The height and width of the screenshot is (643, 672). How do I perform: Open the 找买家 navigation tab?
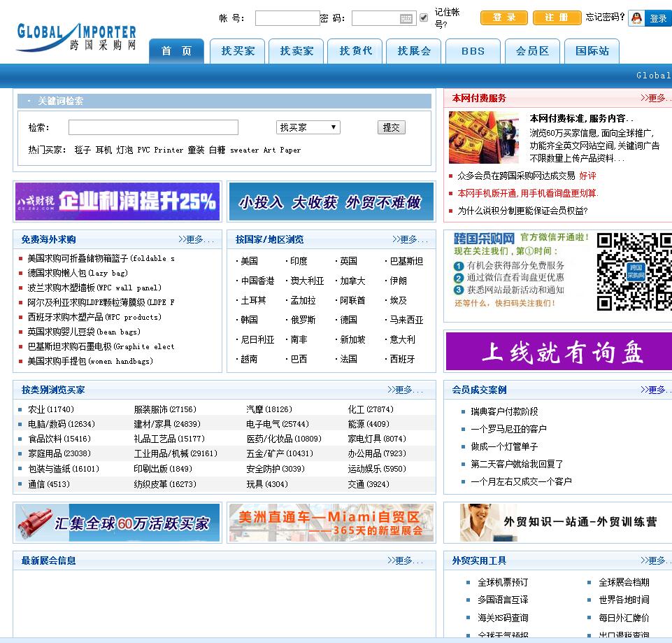(x=238, y=51)
